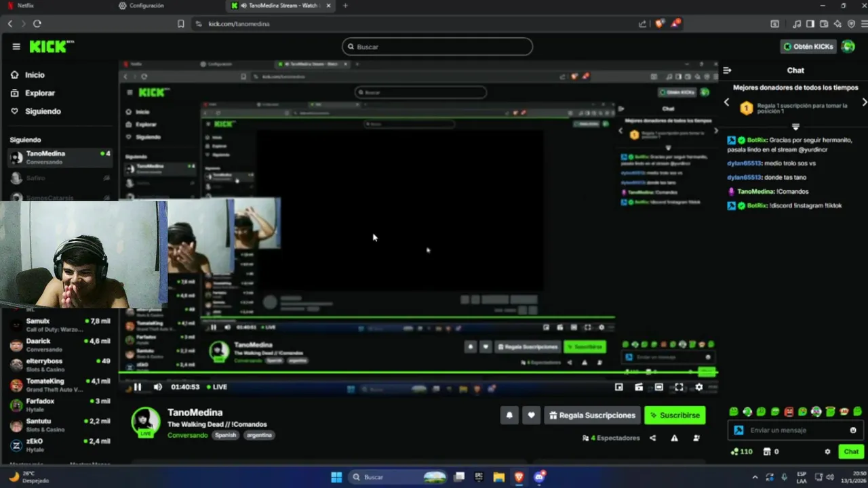Toggle notifications bell for TanoMedina
This screenshot has height=488, width=868.
click(x=510, y=415)
